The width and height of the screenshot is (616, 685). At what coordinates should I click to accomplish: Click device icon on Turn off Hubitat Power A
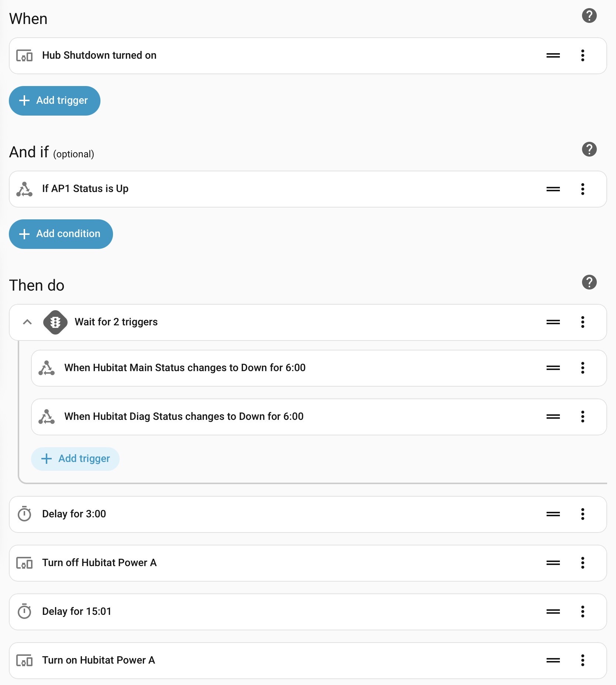pyautogui.click(x=24, y=563)
